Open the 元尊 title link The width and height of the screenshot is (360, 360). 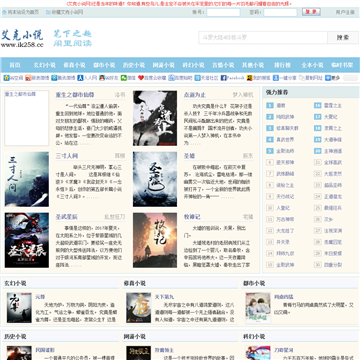tap(40, 297)
